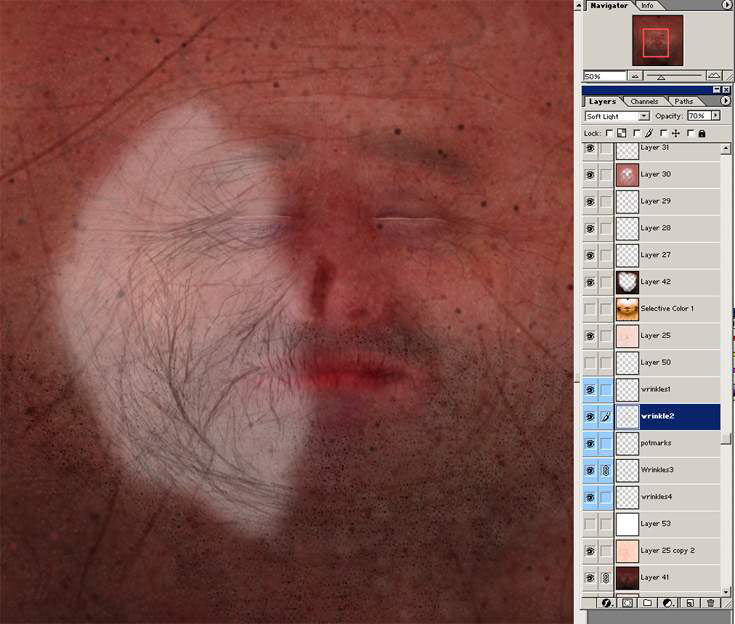Create a new layer set folder
The height and width of the screenshot is (624, 735).
(x=647, y=604)
